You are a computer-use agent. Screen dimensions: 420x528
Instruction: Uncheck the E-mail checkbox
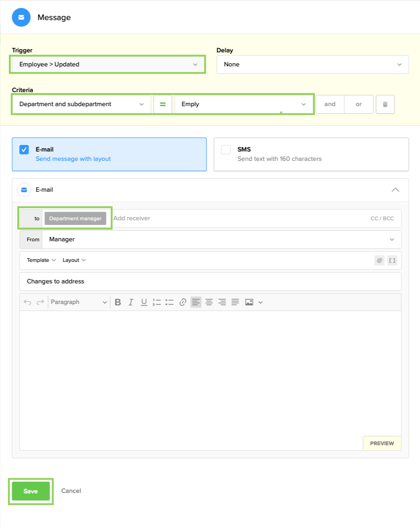coord(24,150)
